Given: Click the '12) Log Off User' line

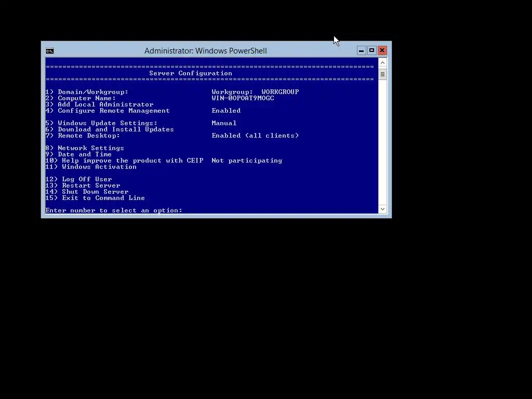Looking at the screenshot, I should [79, 179].
